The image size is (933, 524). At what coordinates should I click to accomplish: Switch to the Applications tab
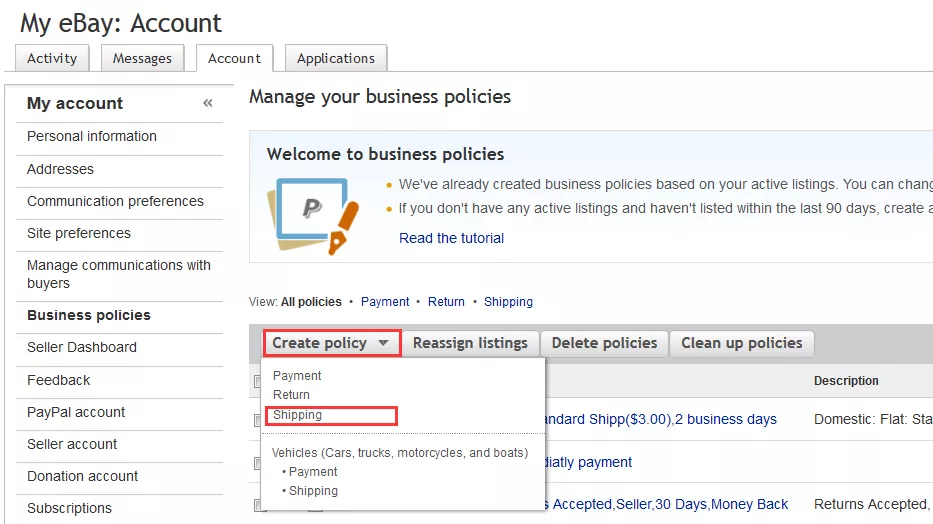pos(336,58)
